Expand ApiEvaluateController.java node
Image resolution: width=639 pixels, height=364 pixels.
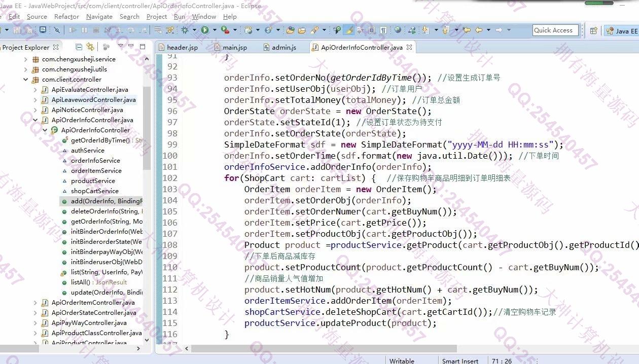[x=35, y=90]
